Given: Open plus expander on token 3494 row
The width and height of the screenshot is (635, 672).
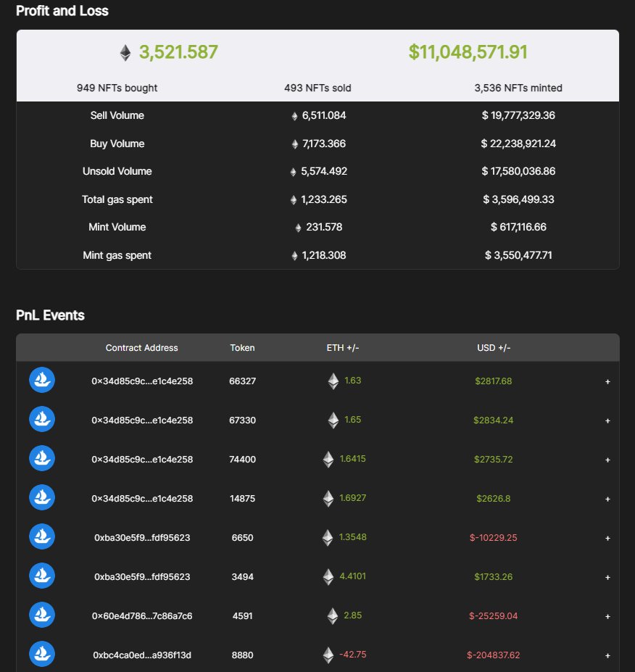Looking at the screenshot, I should 607,577.
